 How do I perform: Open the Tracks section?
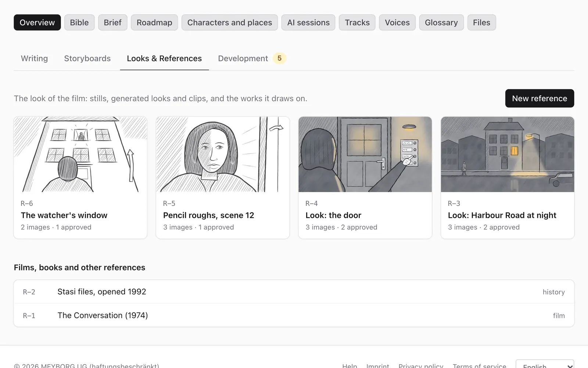point(357,22)
